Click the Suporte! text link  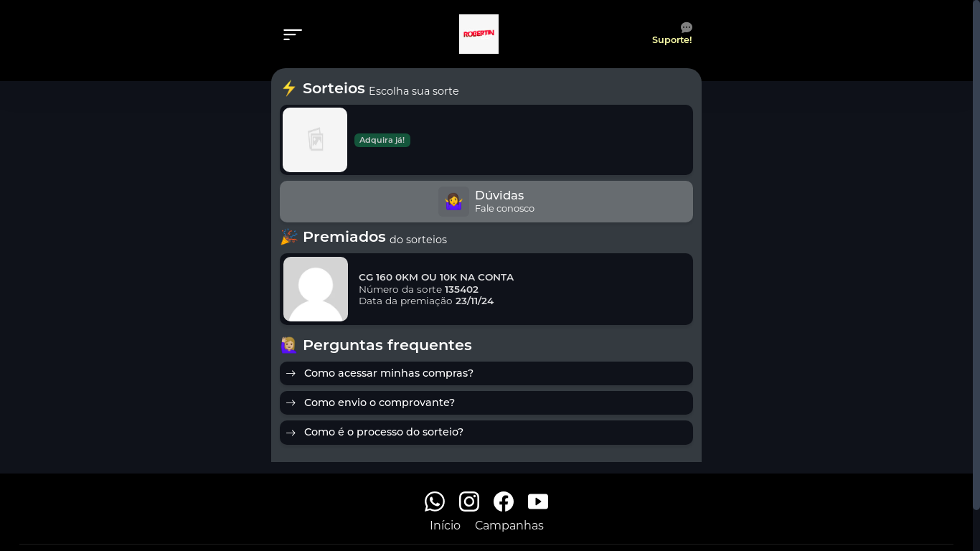(672, 40)
